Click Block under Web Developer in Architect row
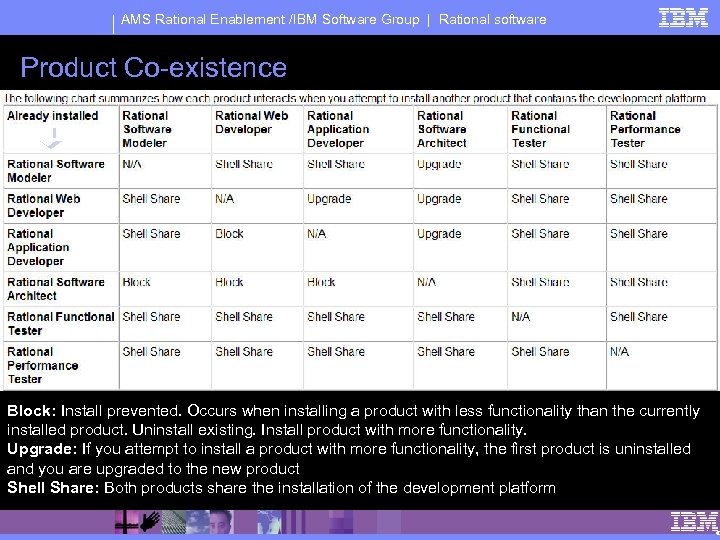Viewport: 720px width, 540px height. click(229, 282)
